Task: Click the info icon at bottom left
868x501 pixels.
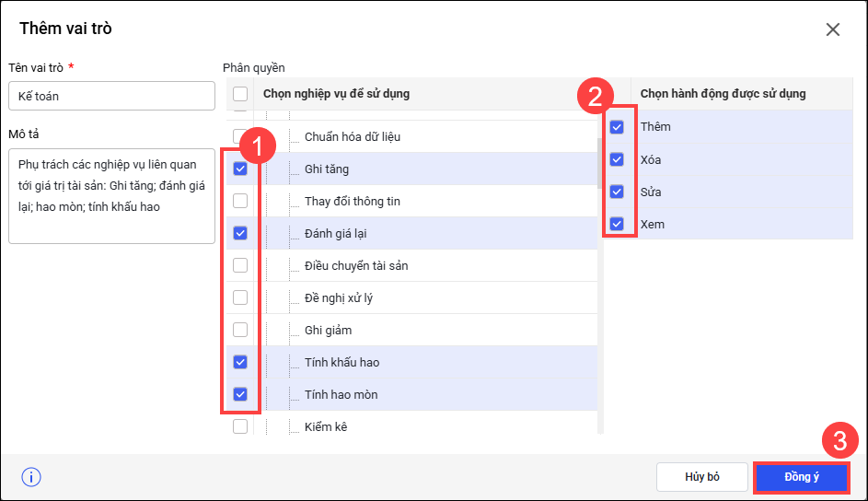Action: pos(31,477)
